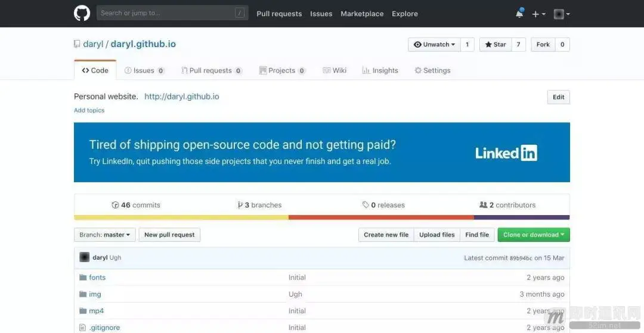Click daryl in the latest commit row

100,258
